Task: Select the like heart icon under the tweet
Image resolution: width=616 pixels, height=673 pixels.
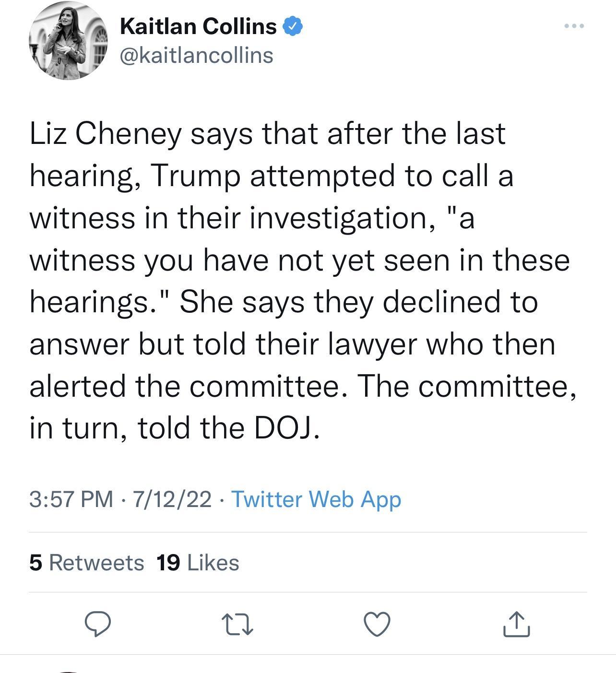Action: pyautogui.click(x=377, y=625)
